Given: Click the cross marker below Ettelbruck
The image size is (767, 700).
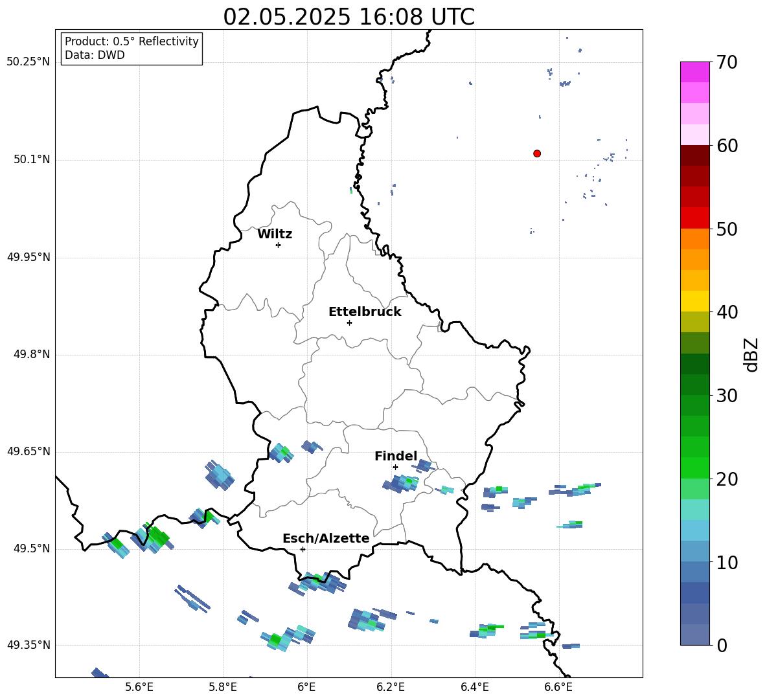Looking at the screenshot, I should 349,322.
